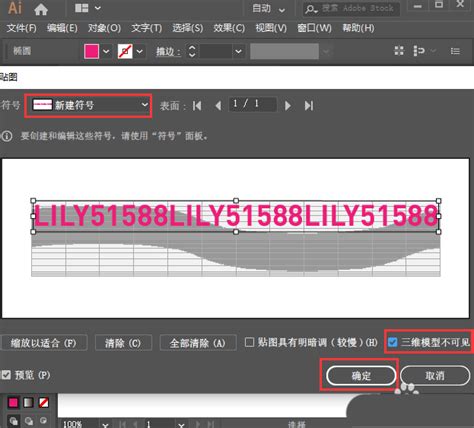Go to first surface button

pyautogui.click(x=197, y=106)
